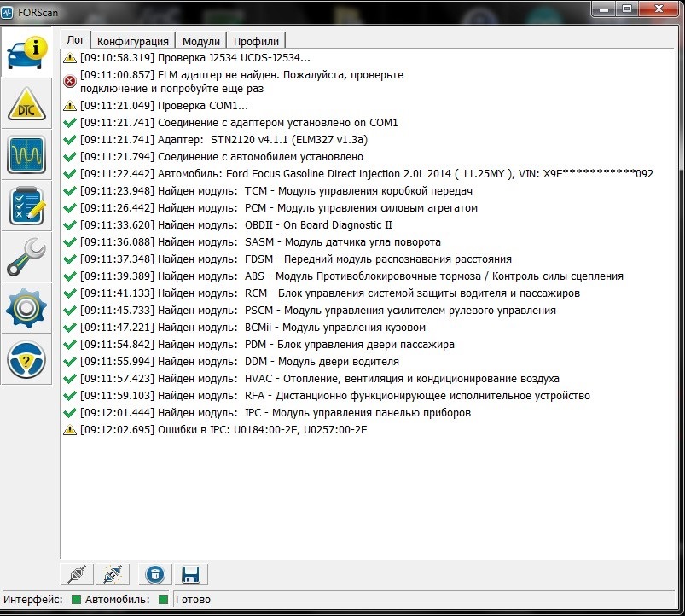Image resolution: width=685 pixels, height=616 pixels.
Task: Click the green Интерфейс status indicator
Action: coord(76,599)
